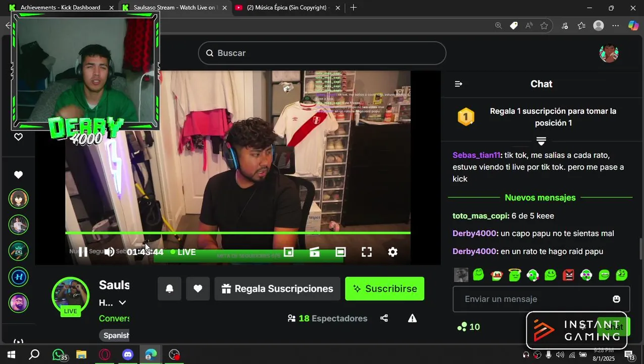Click the chat scrollbar thumb
This screenshot has width=644, height=364.
(641, 249)
